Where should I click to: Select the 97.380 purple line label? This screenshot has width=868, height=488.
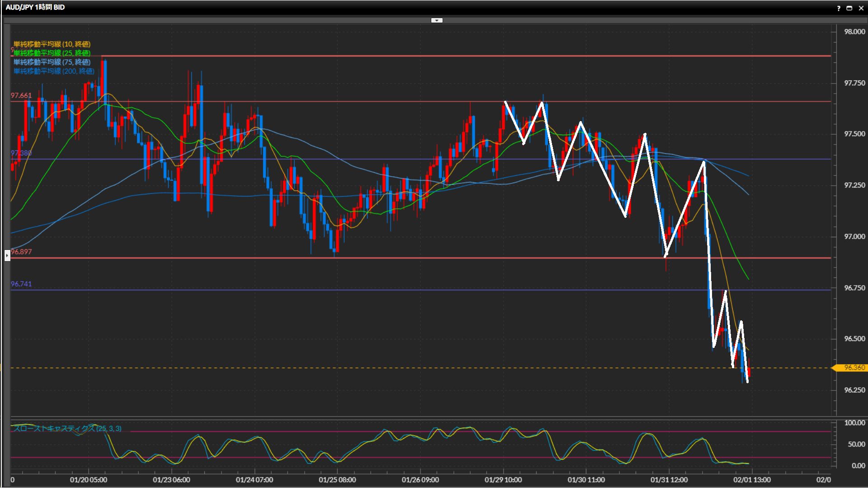[21, 153]
